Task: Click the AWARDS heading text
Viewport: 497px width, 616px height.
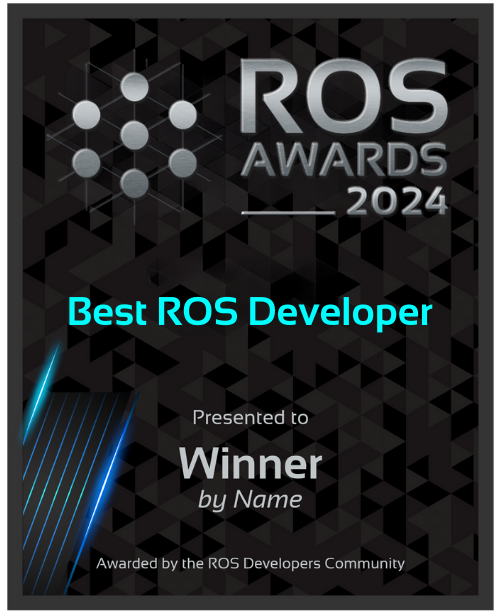Action: [343, 160]
